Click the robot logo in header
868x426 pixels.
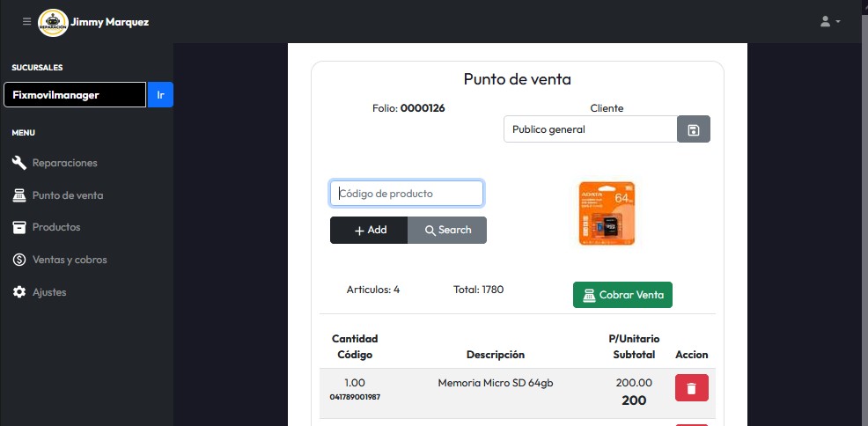tap(53, 22)
